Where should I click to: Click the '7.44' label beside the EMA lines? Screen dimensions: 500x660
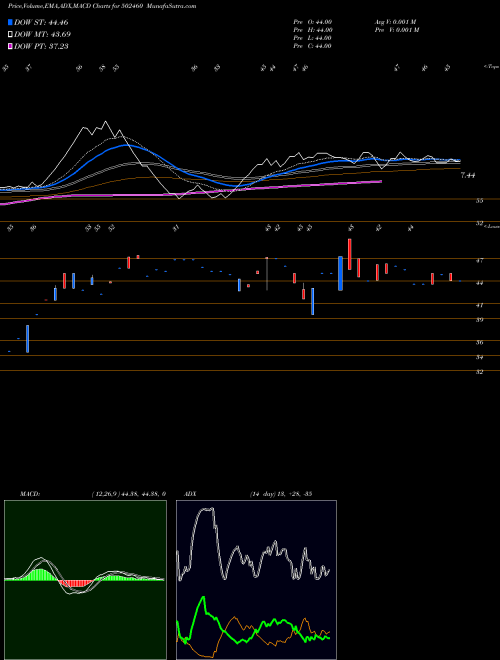pos(468,176)
